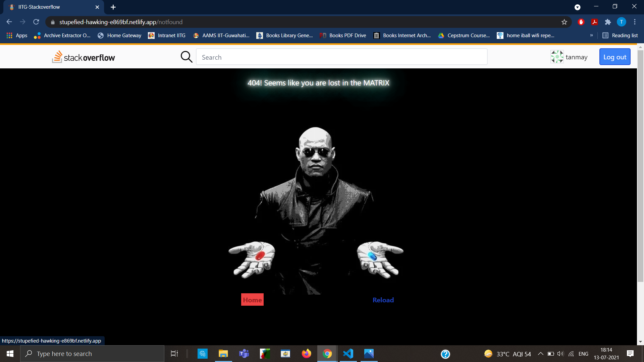Click the magnifying glass search icon
The image size is (644, 362).
click(186, 57)
